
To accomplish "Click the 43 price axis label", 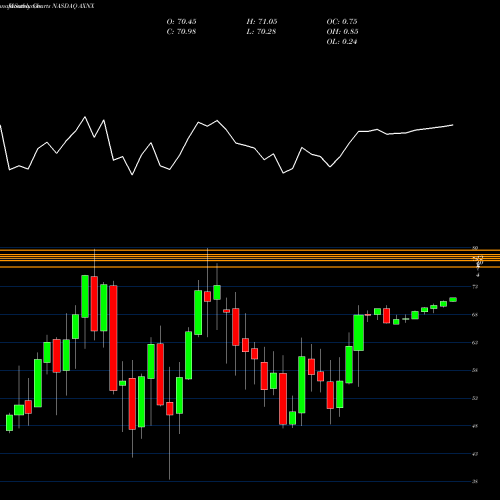I will tap(476, 454).
